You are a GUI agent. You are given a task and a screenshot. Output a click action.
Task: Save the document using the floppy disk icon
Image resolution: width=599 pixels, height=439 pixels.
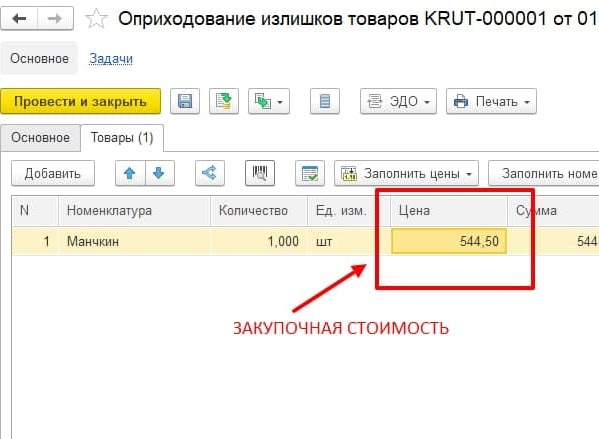pyautogui.click(x=185, y=101)
